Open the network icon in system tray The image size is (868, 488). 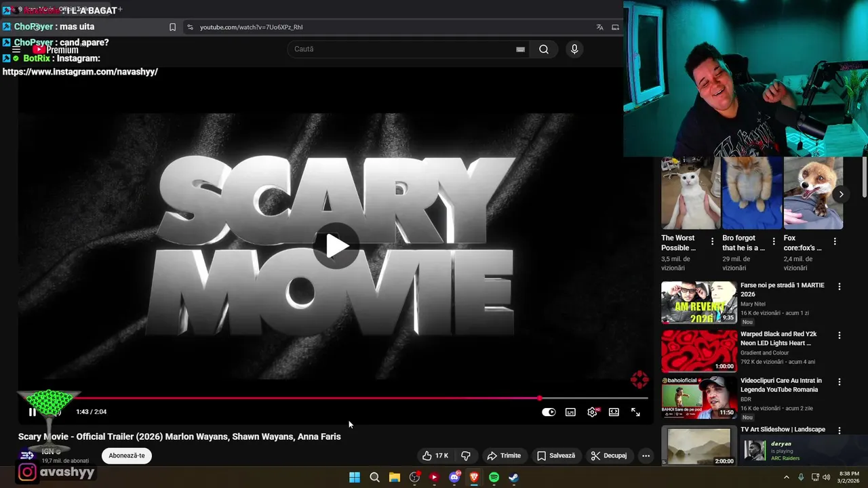tap(815, 477)
